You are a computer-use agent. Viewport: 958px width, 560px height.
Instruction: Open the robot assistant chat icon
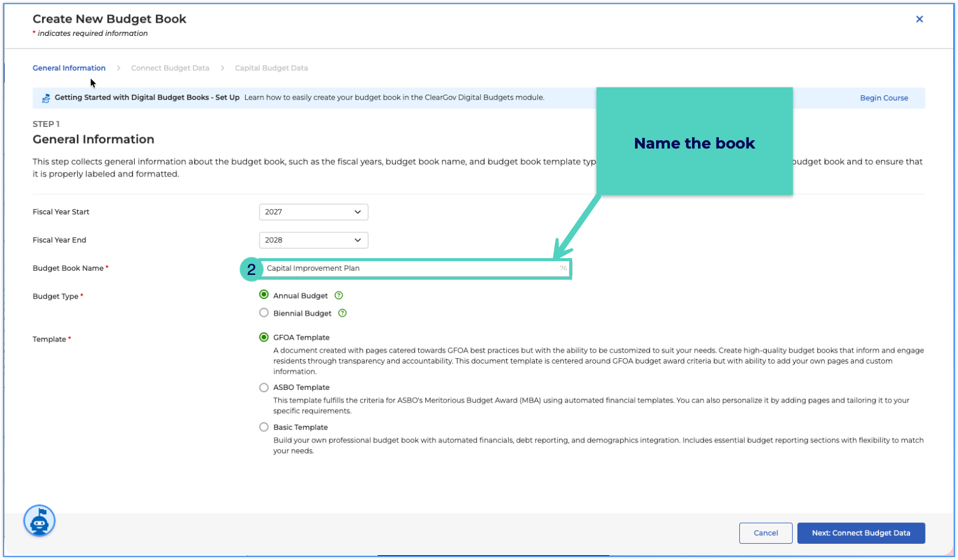point(40,521)
